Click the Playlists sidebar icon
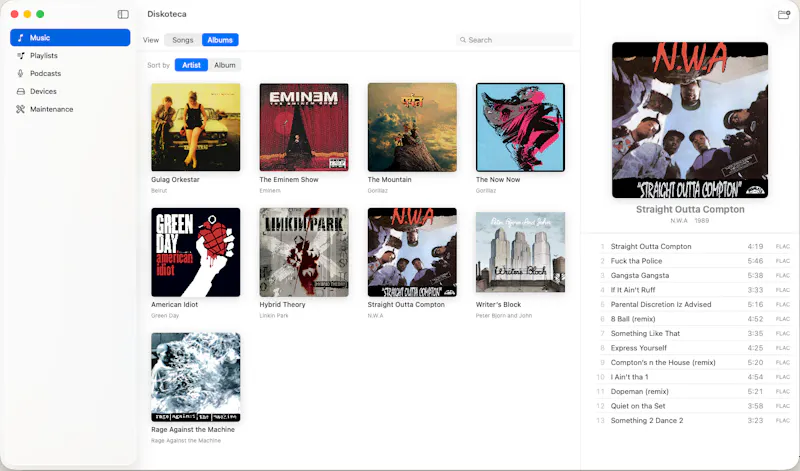The height and width of the screenshot is (471, 800). [20, 56]
